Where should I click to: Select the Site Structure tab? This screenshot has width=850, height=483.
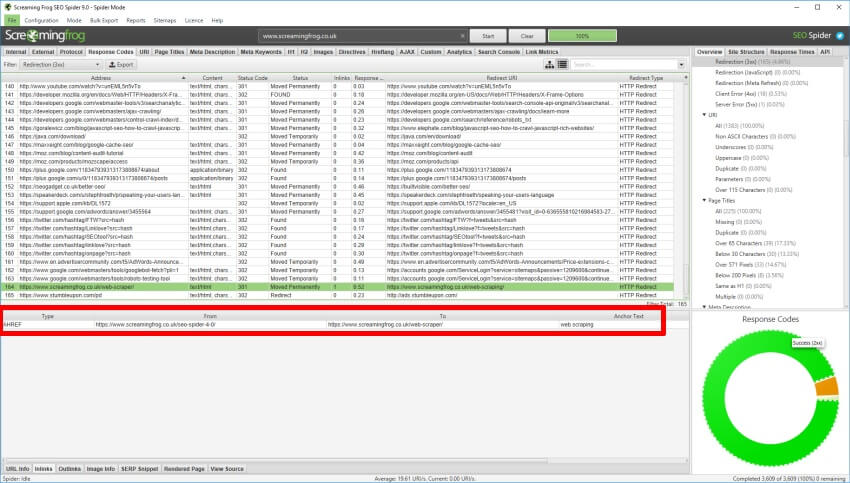coord(746,51)
